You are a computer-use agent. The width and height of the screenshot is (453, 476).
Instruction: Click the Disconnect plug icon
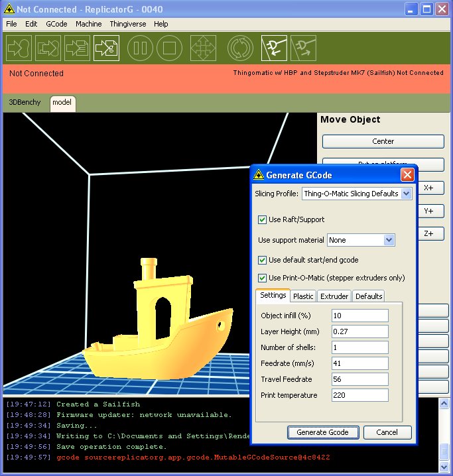pyautogui.click(x=303, y=48)
